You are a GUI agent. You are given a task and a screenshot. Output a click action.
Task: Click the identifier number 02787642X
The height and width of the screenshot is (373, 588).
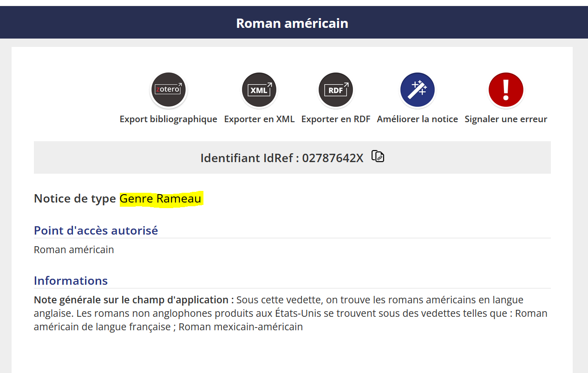tap(333, 158)
